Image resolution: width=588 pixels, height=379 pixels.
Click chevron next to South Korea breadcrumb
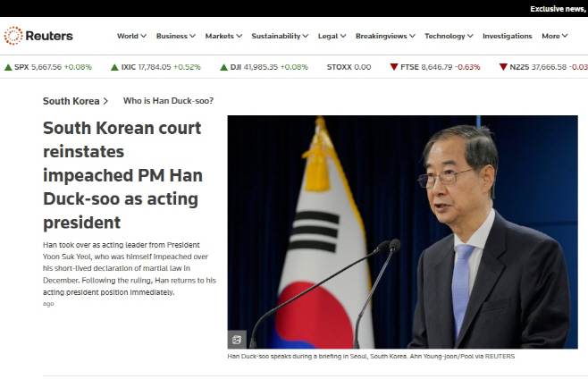point(105,101)
